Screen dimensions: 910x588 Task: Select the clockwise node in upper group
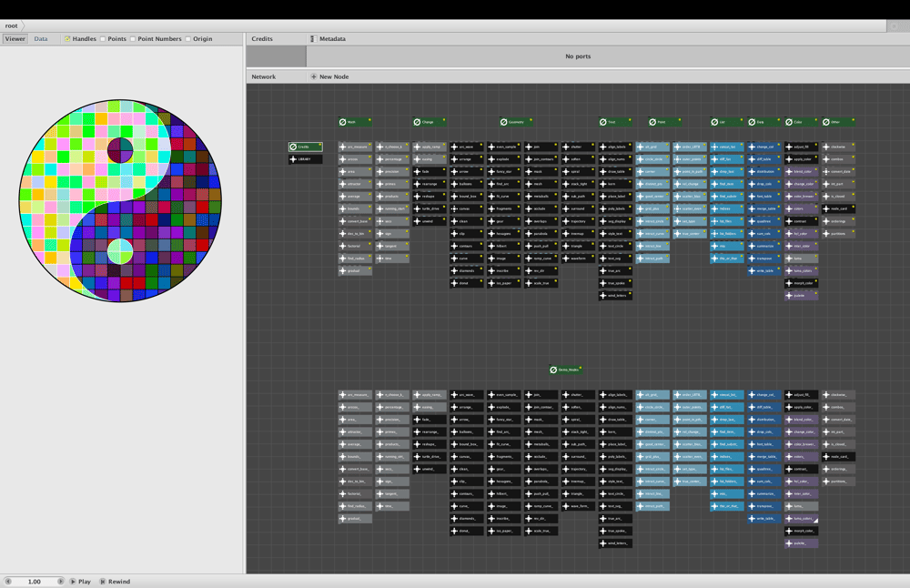click(838, 147)
